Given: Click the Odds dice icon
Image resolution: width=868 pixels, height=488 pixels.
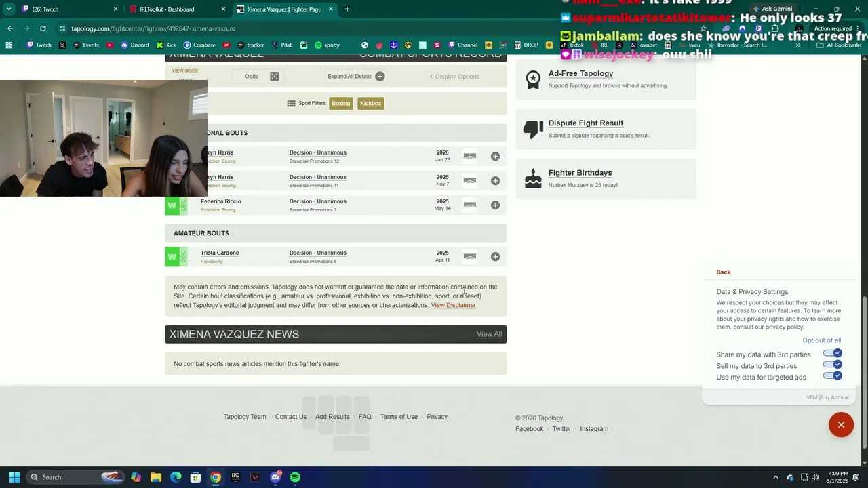Looking at the screenshot, I should pyautogui.click(x=275, y=77).
